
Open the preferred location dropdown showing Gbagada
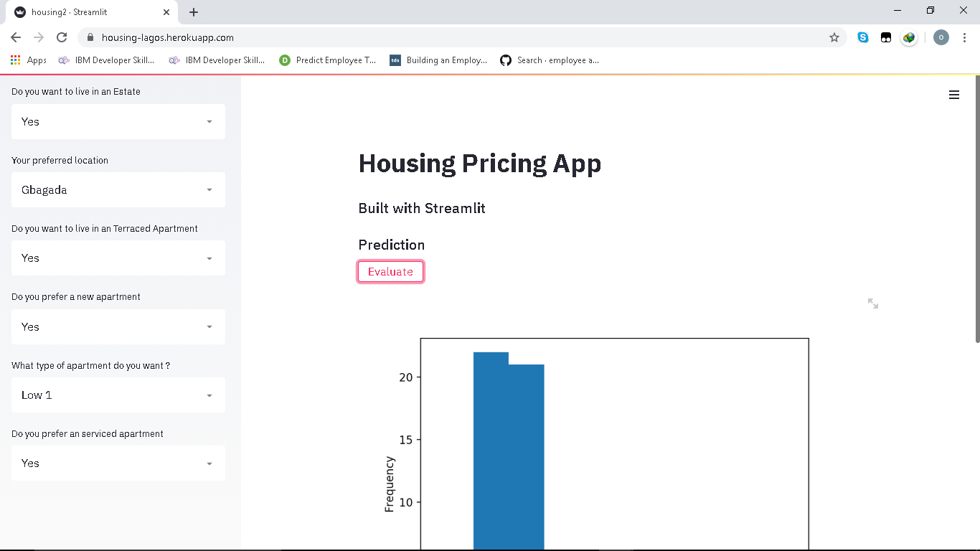[118, 190]
